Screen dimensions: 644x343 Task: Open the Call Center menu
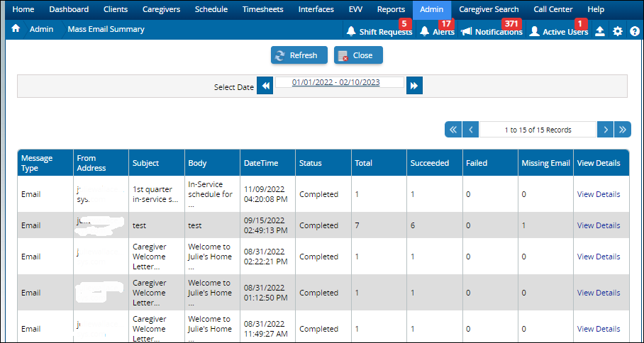[x=553, y=9]
